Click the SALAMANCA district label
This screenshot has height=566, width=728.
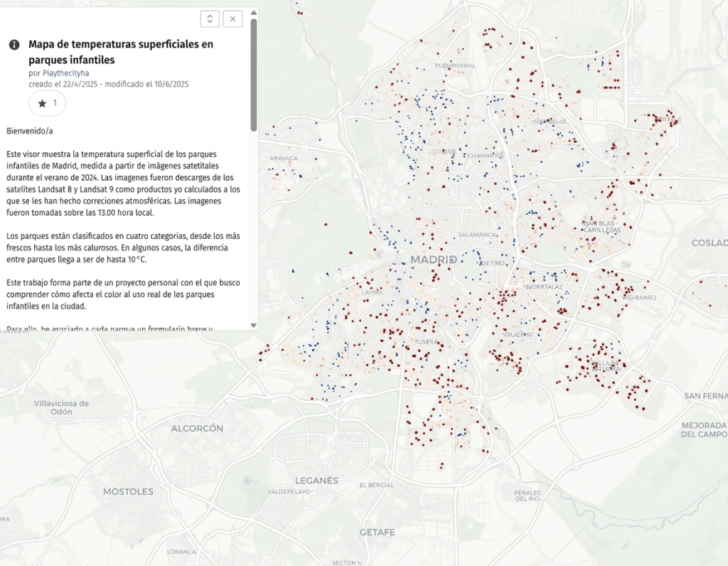click(x=477, y=235)
